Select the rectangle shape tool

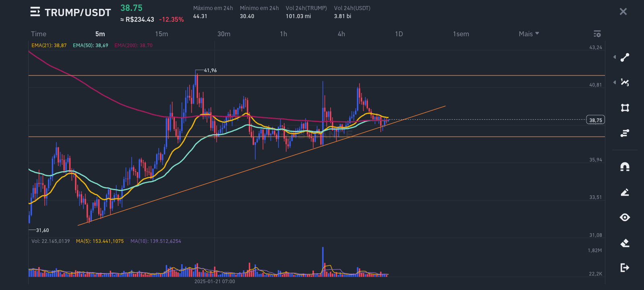pos(625,108)
